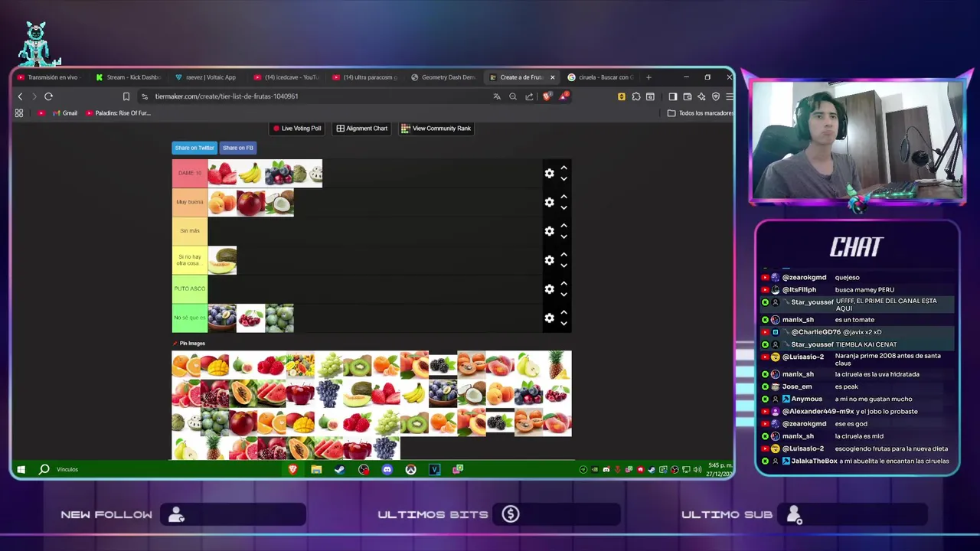The image size is (980, 551).
Task: Open the Todos los marcadores folder
Action: (x=701, y=113)
